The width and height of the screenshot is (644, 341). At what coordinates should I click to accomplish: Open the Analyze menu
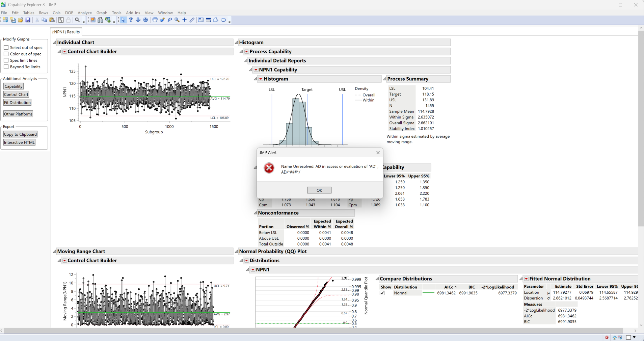[x=84, y=13]
